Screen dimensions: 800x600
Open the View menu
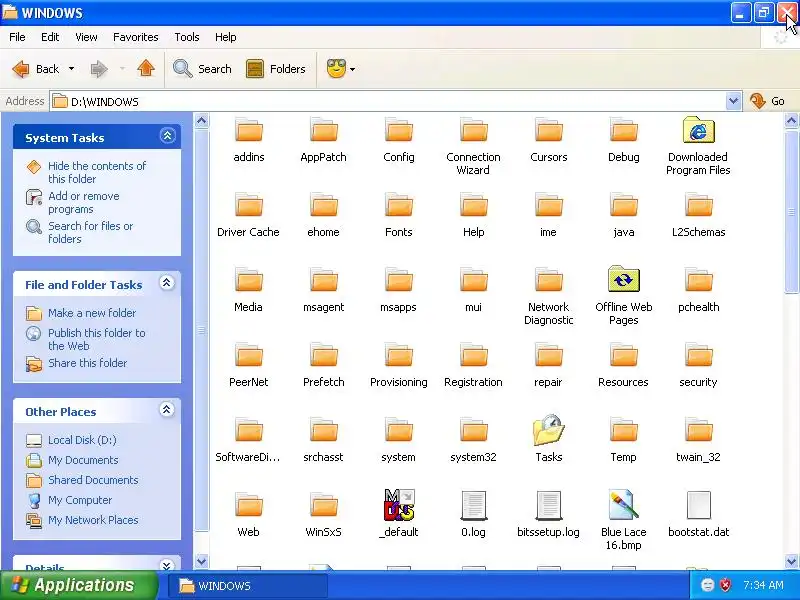86,37
